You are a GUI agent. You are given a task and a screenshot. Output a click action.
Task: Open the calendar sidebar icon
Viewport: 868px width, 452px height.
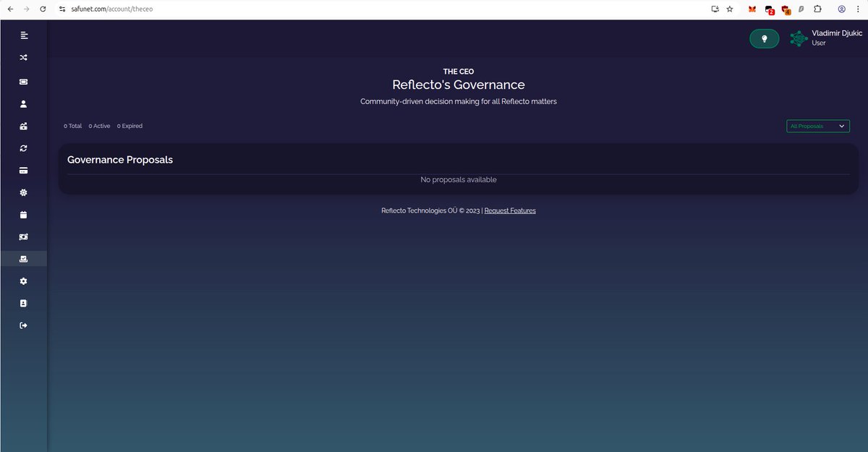[24, 215]
